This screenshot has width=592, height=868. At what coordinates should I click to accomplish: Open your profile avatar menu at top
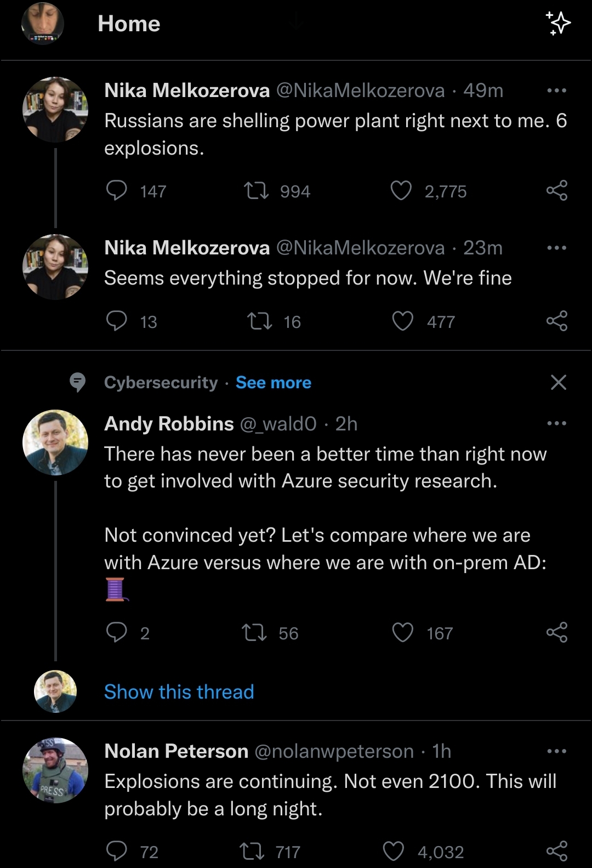(x=42, y=24)
